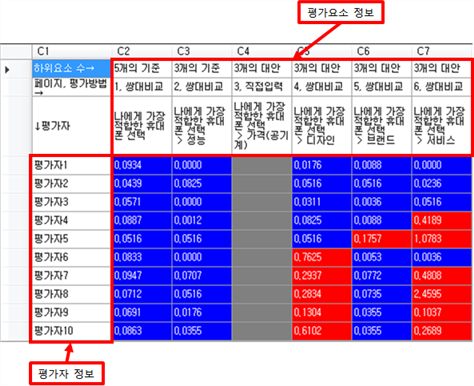
Task: Select the red cell showing 0.7625
Action: [x=322, y=257]
